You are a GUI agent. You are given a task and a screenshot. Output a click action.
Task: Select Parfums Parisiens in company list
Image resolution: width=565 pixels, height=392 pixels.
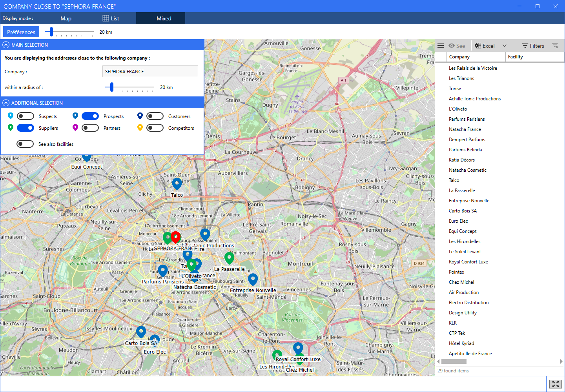tap(467, 119)
